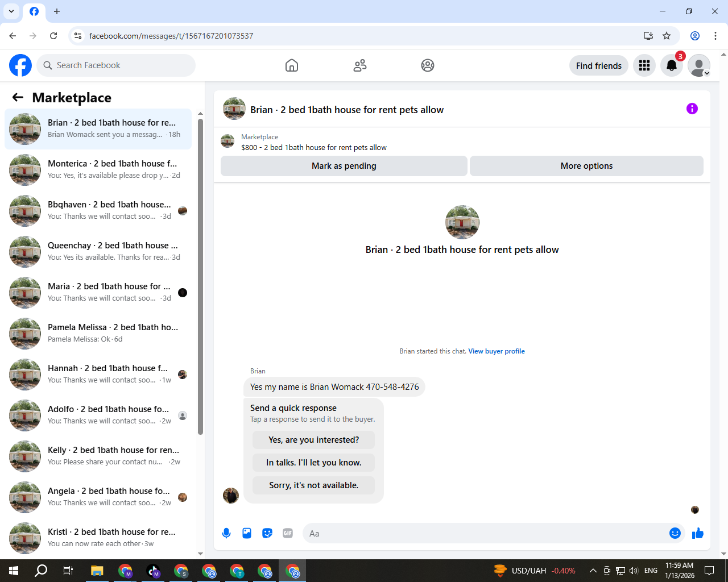Image resolution: width=728 pixels, height=582 pixels.
Task: Open new browser tab
Action: point(57,11)
